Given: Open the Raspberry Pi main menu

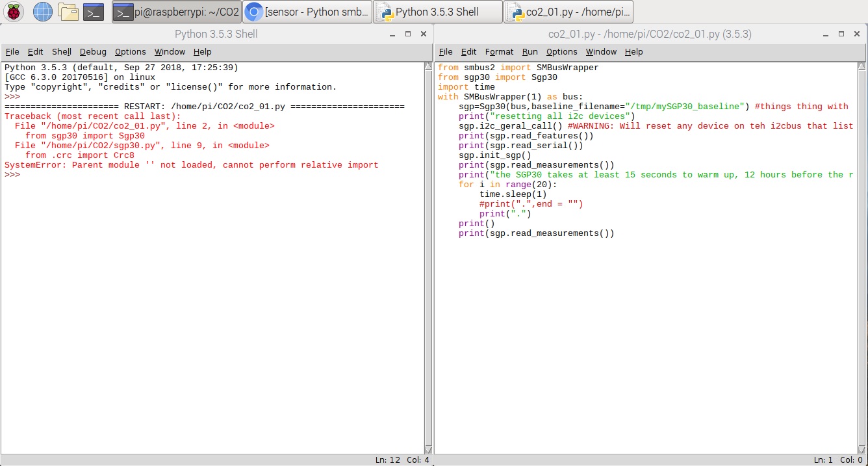Looking at the screenshot, I should point(14,11).
